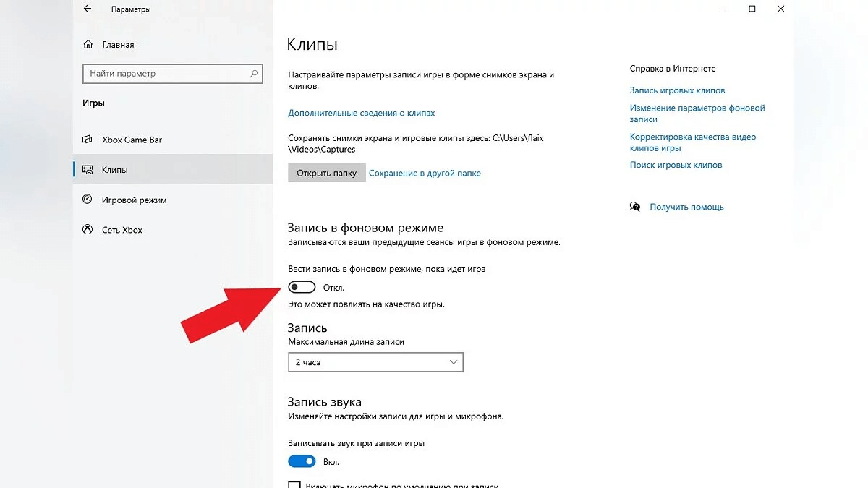Image resolution: width=868 pixels, height=488 pixels.
Task: Open Дополнительные сведения о клипах link
Action: tap(362, 113)
